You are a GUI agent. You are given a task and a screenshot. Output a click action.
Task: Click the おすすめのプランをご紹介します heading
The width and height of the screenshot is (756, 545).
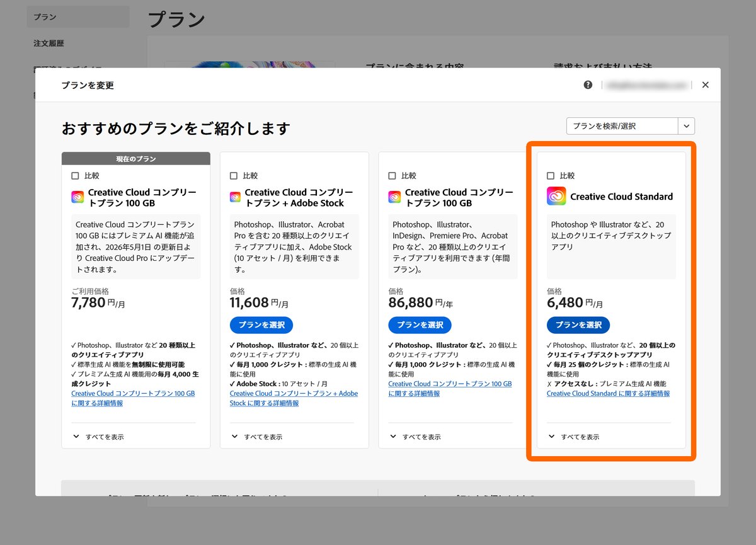pyautogui.click(x=176, y=129)
